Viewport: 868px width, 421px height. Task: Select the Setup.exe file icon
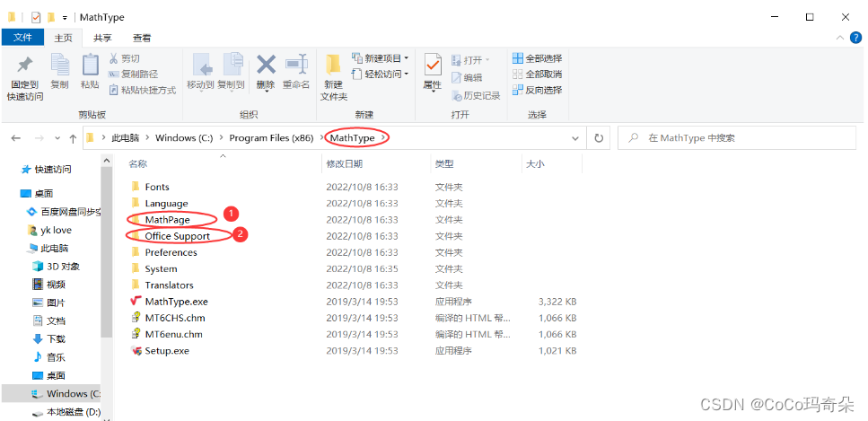click(x=136, y=351)
